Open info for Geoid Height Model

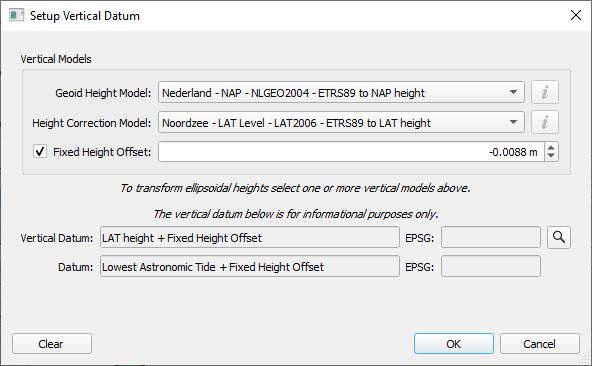point(544,92)
